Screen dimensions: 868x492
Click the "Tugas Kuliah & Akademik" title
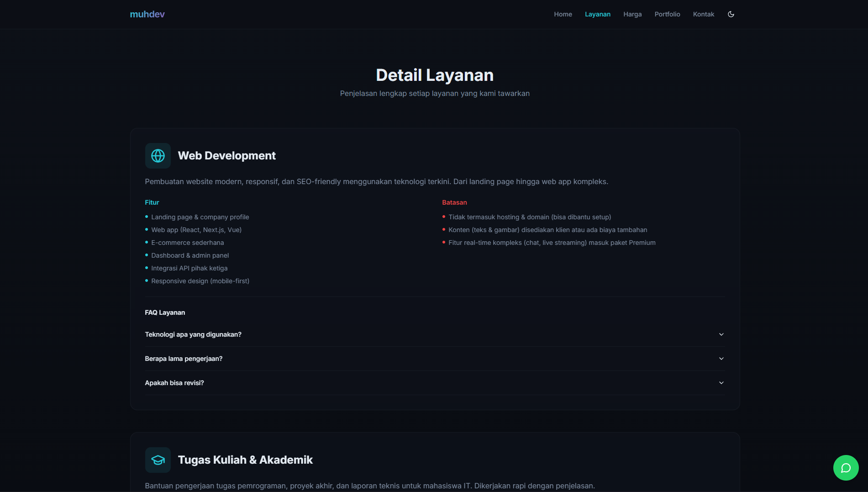[245, 460]
